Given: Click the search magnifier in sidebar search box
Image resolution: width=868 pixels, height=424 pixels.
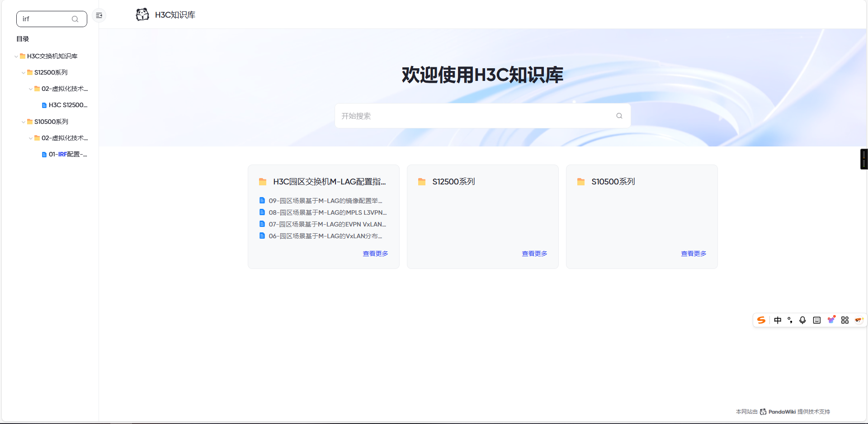Looking at the screenshot, I should (75, 19).
